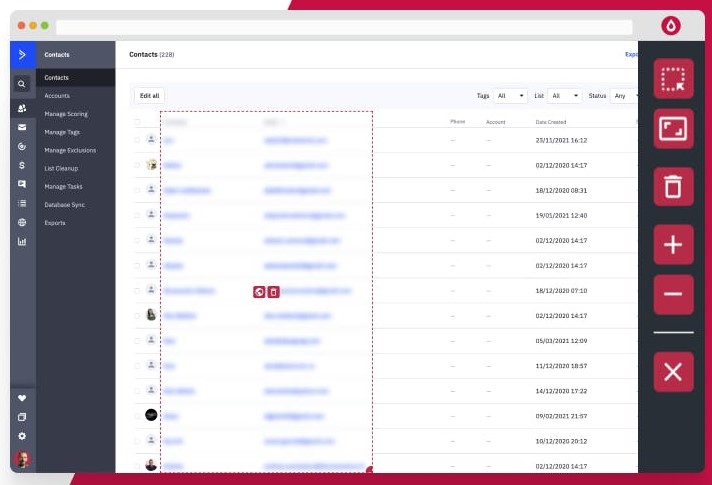Open Manage Tags

pyautogui.click(x=62, y=132)
